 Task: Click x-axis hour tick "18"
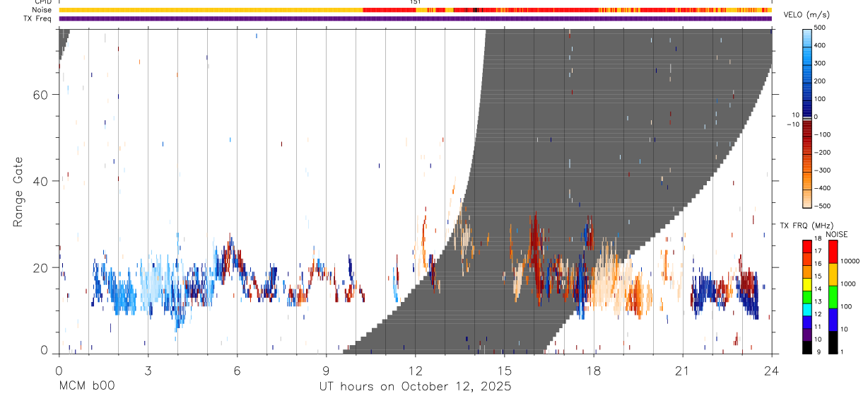[x=593, y=371]
